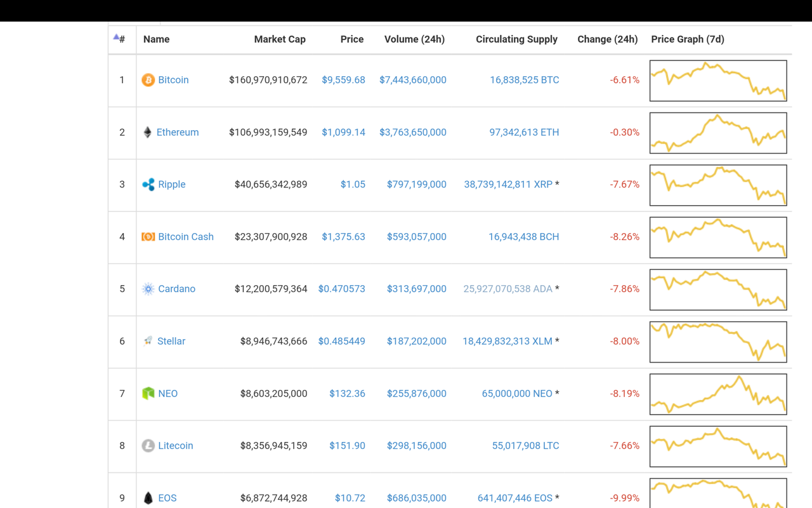Sort by Volume (24h) column header
Viewport: 812px width, 508px height.
point(414,39)
